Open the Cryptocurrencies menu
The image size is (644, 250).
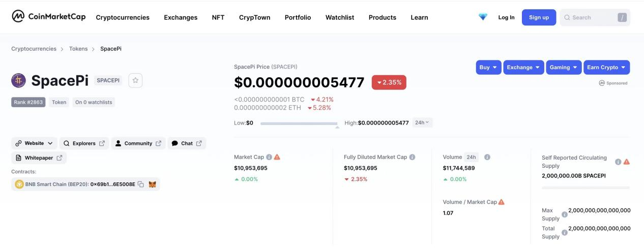[x=123, y=17]
